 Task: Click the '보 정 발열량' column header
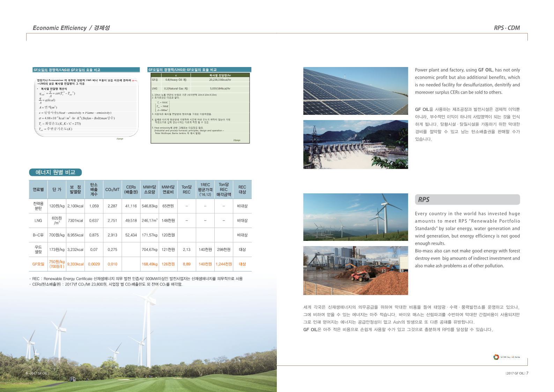pyautogui.click(x=75, y=190)
